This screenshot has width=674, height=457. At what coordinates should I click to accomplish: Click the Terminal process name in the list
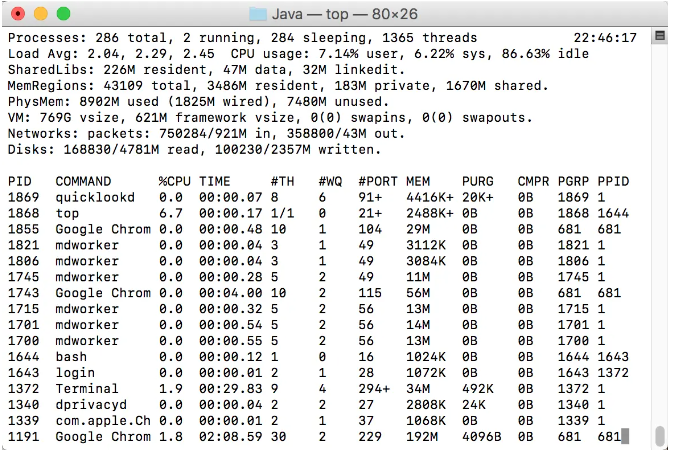click(x=87, y=388)
